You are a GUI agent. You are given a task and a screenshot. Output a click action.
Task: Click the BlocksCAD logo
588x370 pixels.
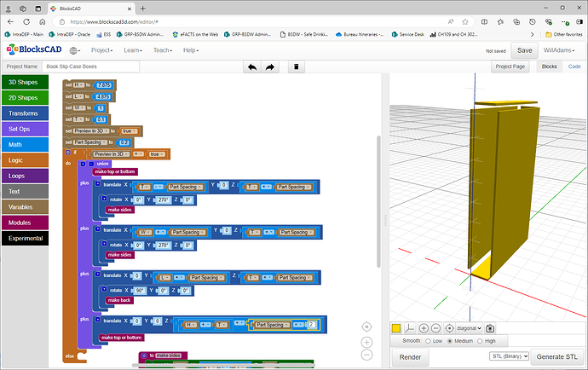pyautogui.click(x=34, y=49)
